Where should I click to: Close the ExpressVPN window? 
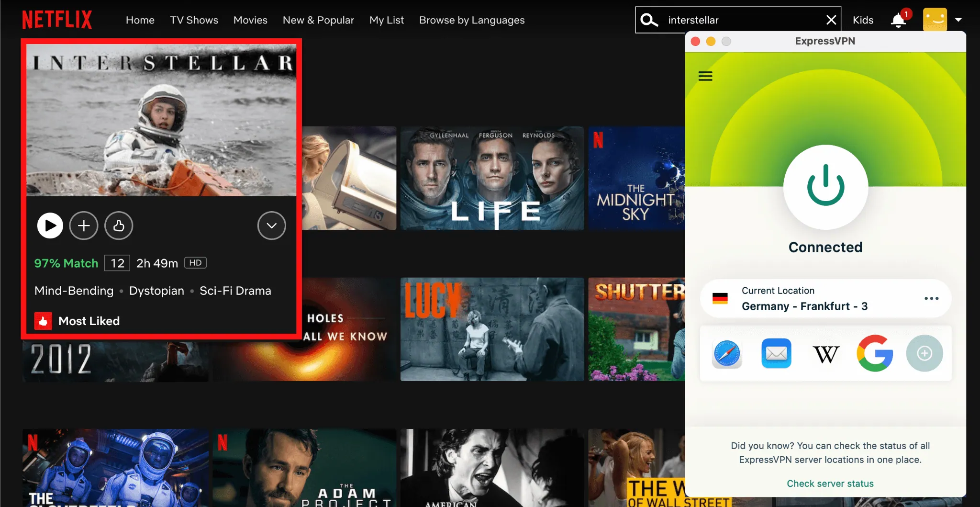pos(696,41)
